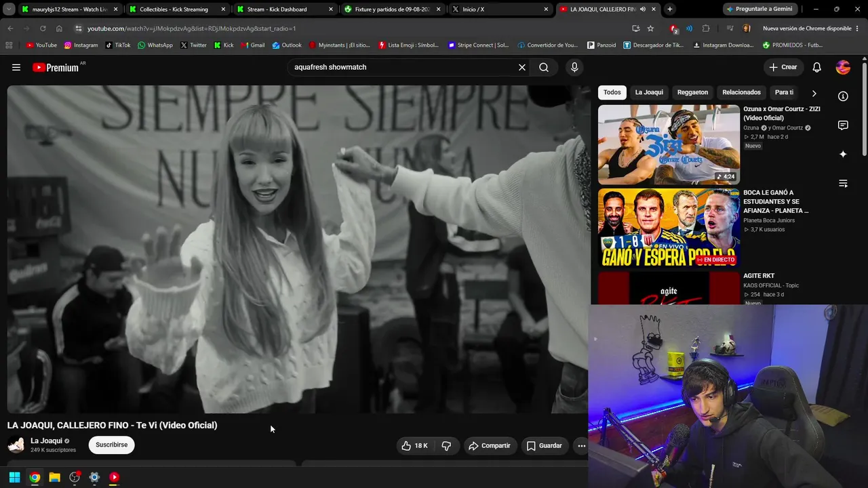Open Chrome profile avatar in toolbar
The width and height of the screenshot is (868, 488).
[747, 28]
